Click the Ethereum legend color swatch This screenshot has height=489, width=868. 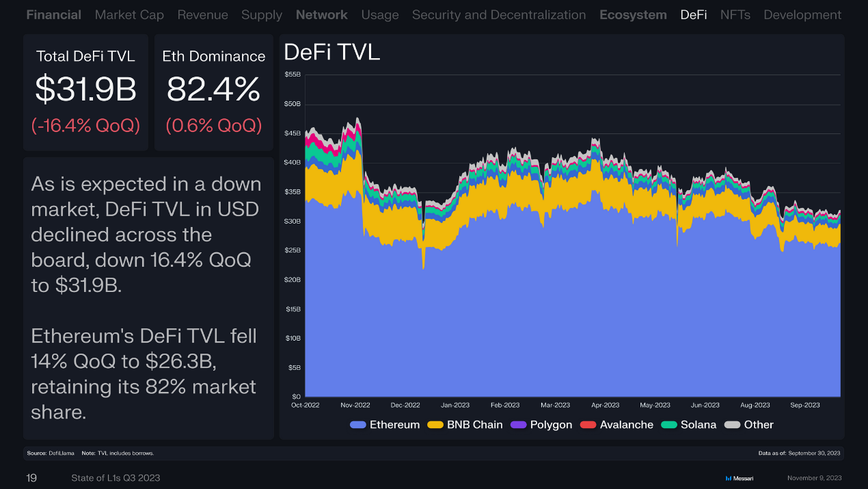click(358, 425)
